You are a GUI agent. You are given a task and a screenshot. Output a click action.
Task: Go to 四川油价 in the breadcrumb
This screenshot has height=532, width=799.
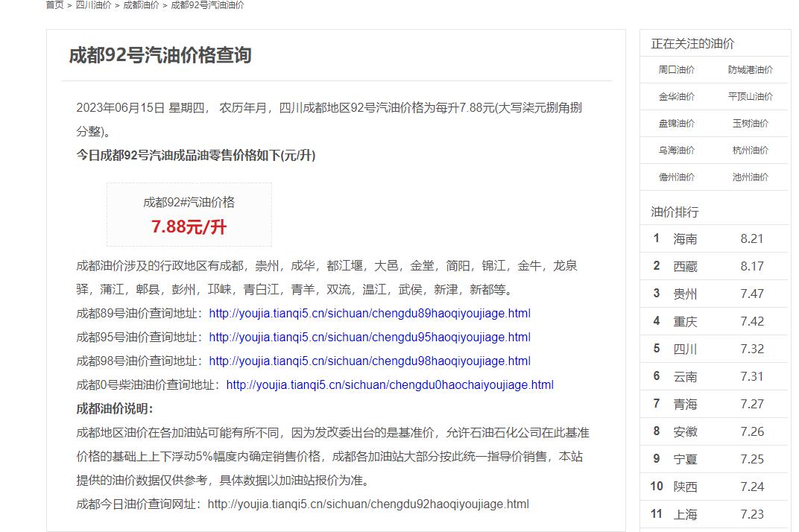[93, 5]
